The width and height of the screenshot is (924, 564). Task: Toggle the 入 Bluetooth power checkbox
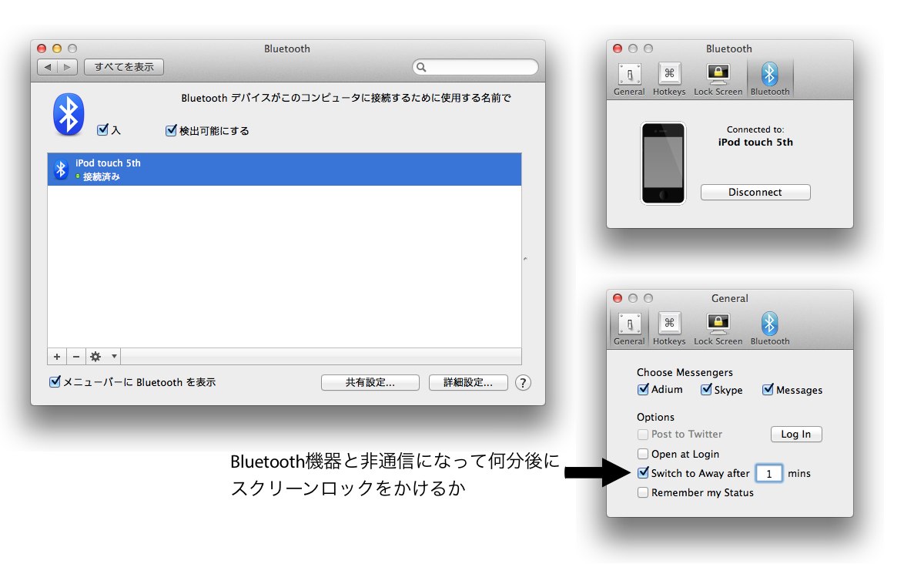click(102, 130)
